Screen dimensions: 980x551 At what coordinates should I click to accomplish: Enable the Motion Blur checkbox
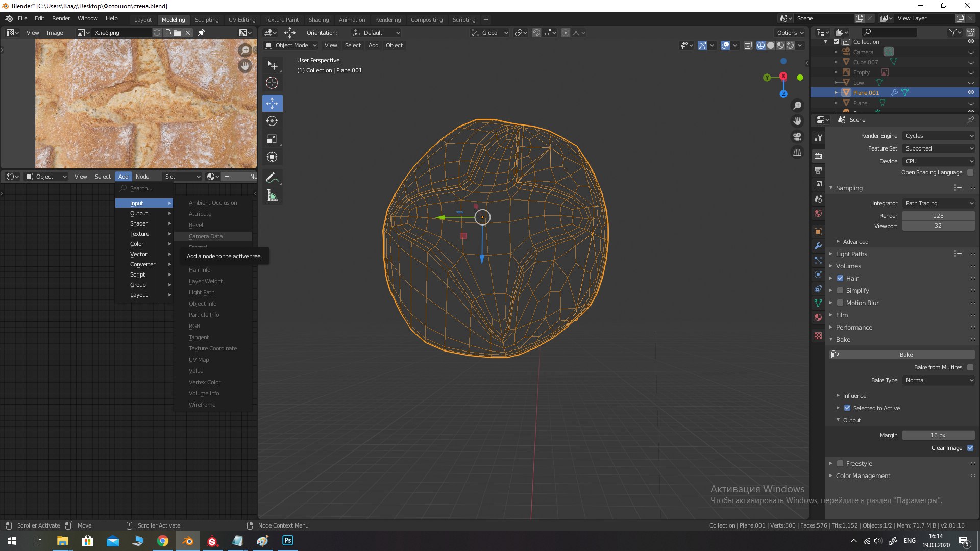coord(840,303)
